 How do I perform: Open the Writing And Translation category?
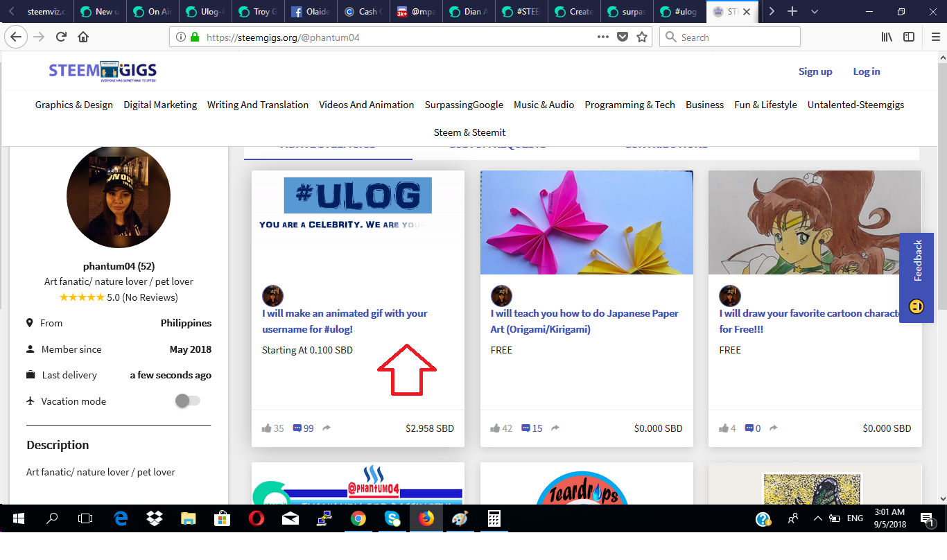(x=258, y=105)
